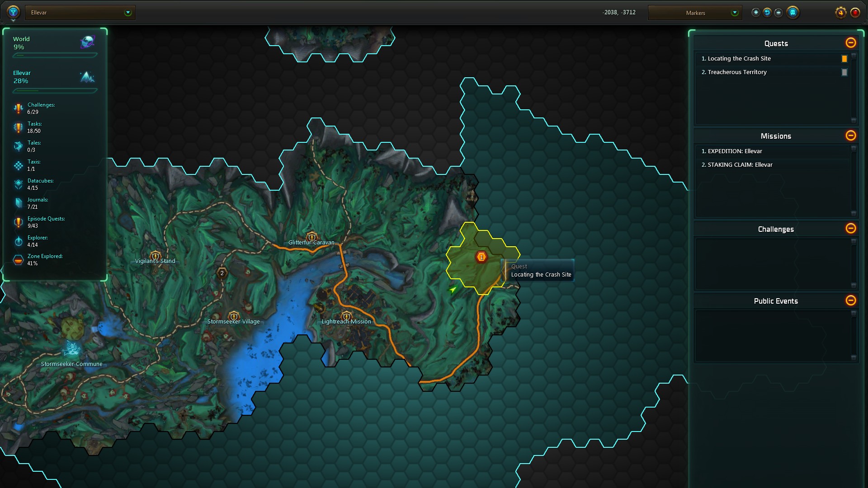This screenshot has width=868, height=488.
Task: Click the Locating the Crash Site tooltip
Action: pyautogui.click(x=539, y=271)
